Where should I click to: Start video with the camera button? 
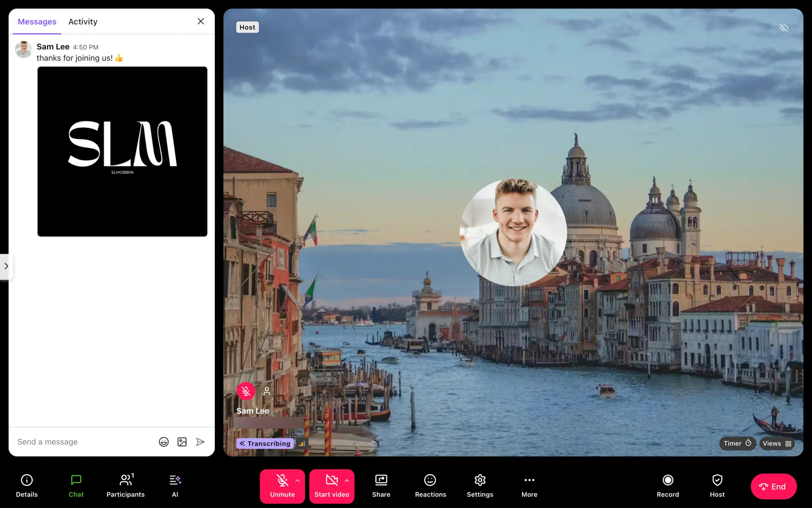[331, 486]
